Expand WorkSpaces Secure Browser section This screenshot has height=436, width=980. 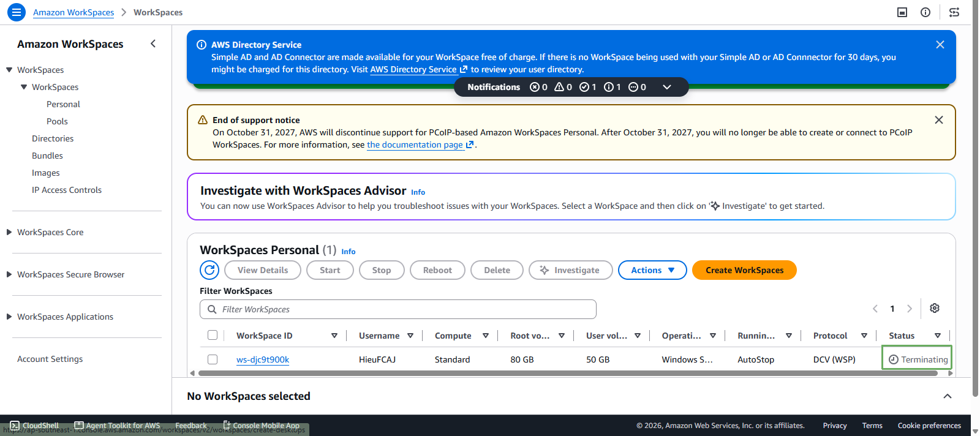point(9,274)
